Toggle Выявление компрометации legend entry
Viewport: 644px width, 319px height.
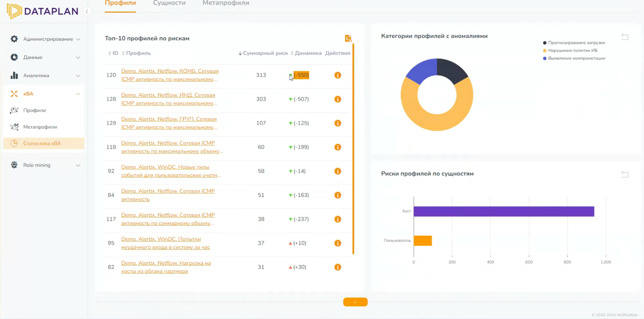click(574, 58)
